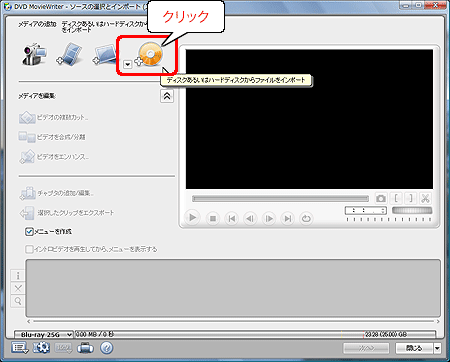Step forward one frame button
The width and height of the screenshot is (450, 362).
pos(269,219)
